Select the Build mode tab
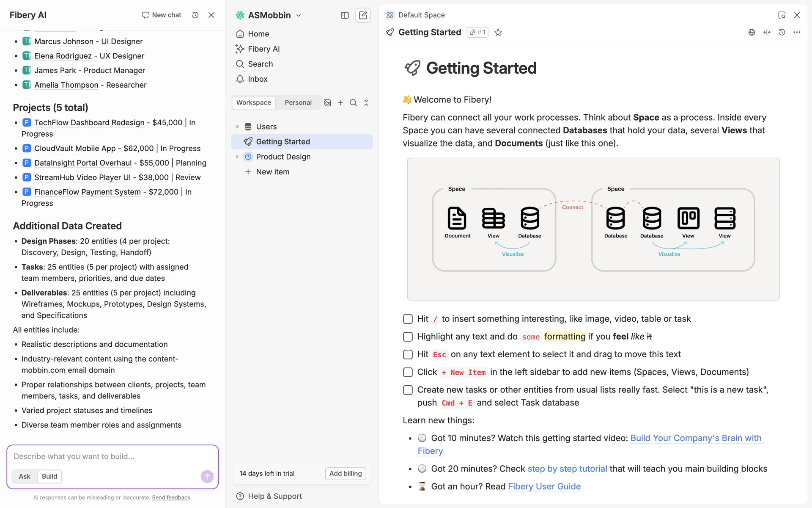 49,476
